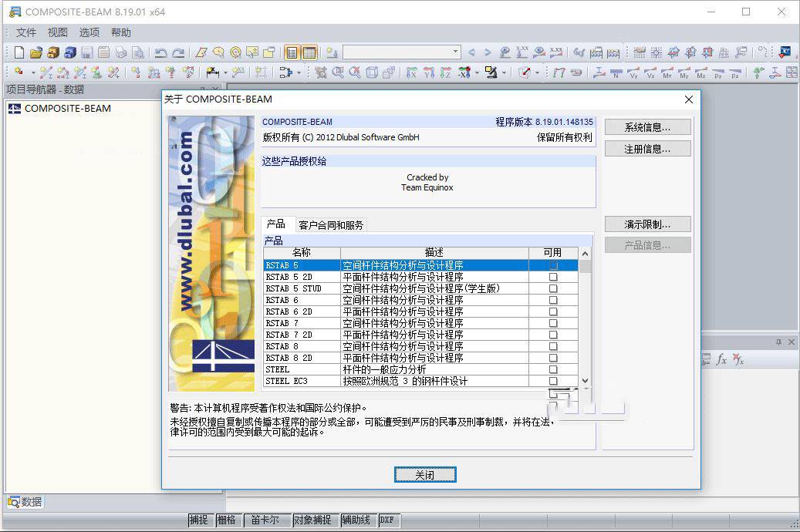Click the axial force N diagram icon
The image size is (800, 532).
pyautogui.click(x=616, y=72)
